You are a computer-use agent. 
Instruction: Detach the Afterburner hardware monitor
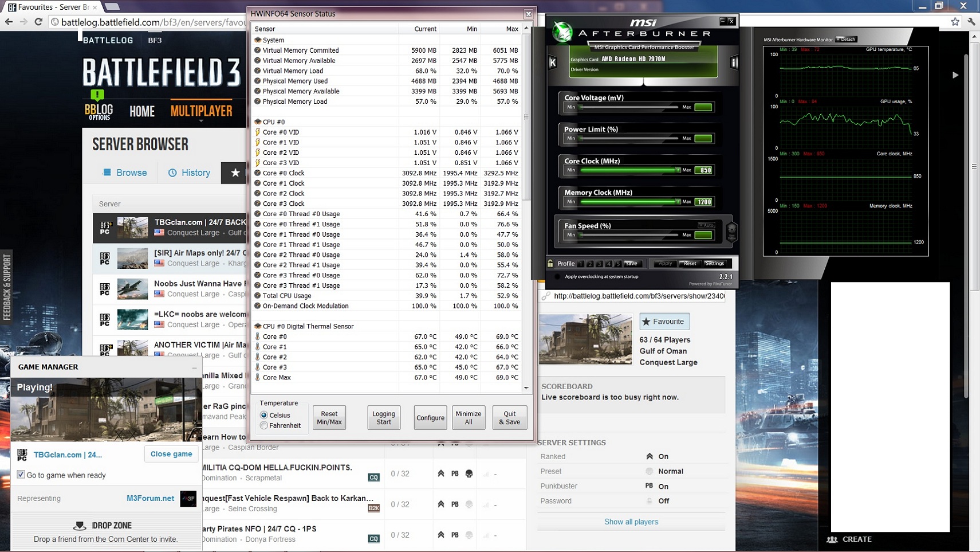click(x=846, y=40)
